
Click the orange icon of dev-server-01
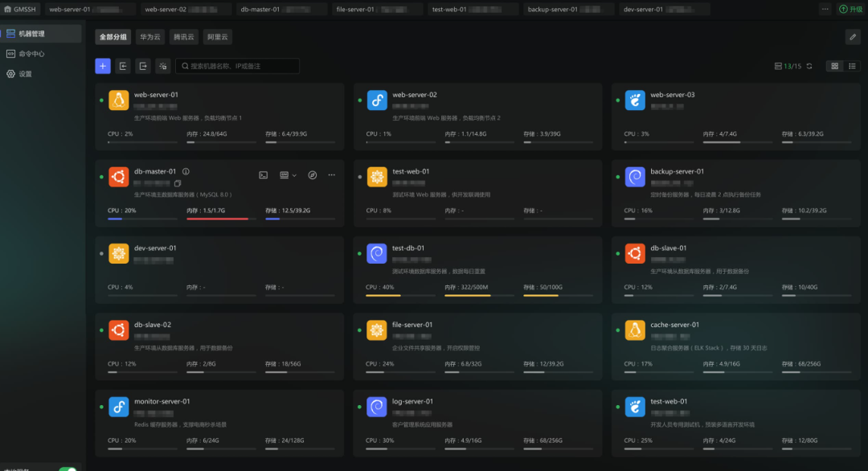118,253
